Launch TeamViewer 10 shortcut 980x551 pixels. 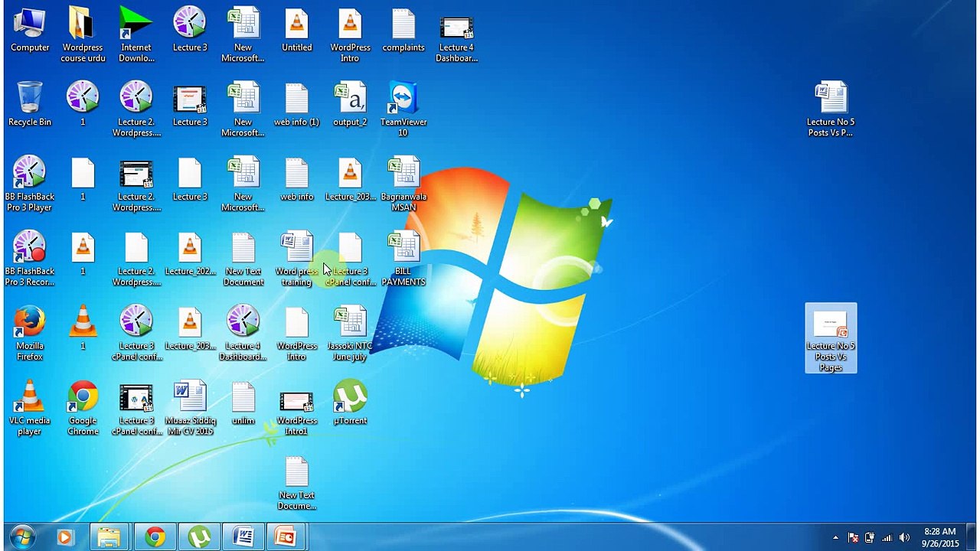pyautogui.click(x=403, y=109)
